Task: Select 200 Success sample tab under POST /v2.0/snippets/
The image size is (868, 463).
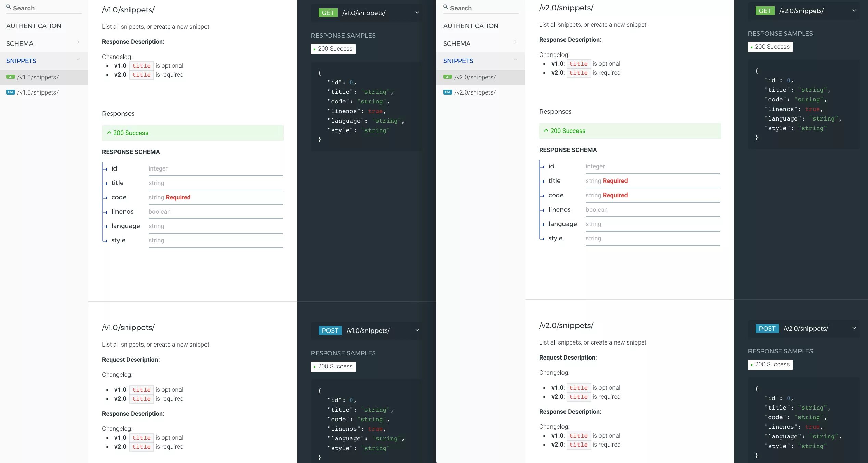Action: [770, 365]
